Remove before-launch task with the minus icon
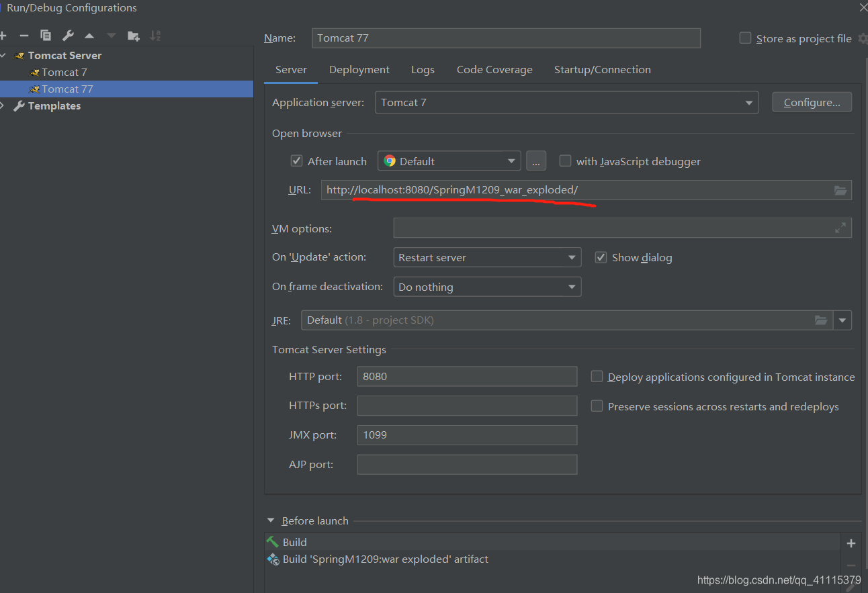Image resolution: width=868 pixels, height=593 pixels. [851, 565]
